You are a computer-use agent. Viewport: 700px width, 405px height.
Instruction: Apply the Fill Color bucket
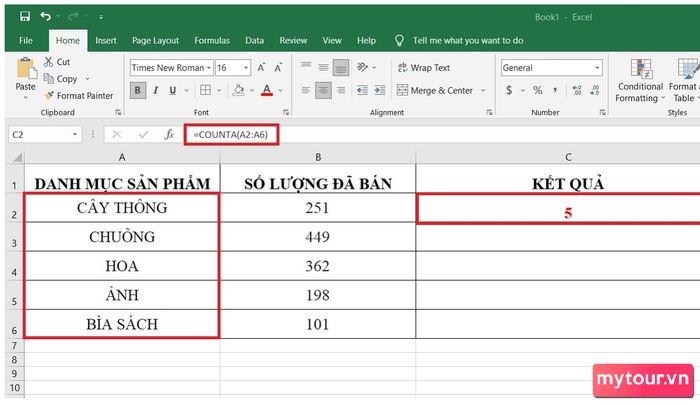pyautogui.click(x=239, y=90)
